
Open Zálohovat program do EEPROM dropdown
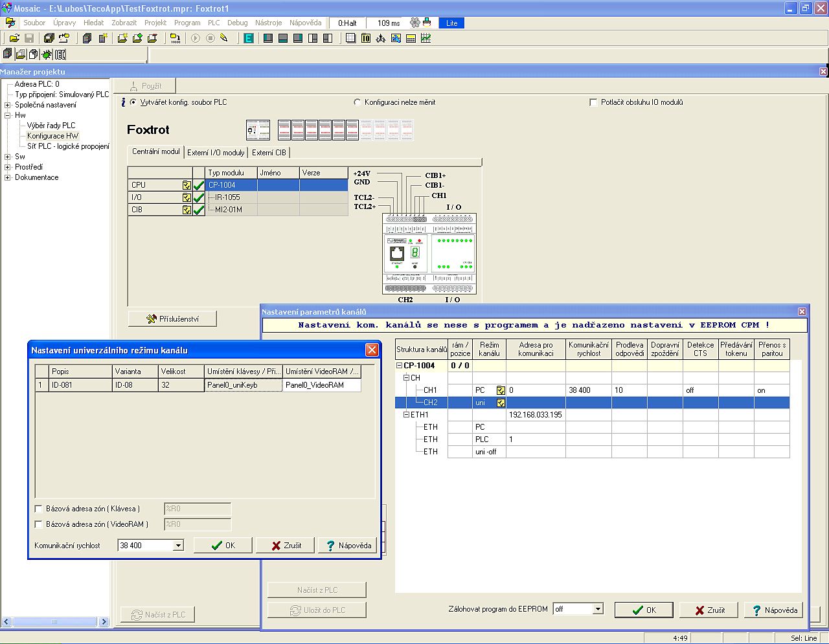[598, 609]
